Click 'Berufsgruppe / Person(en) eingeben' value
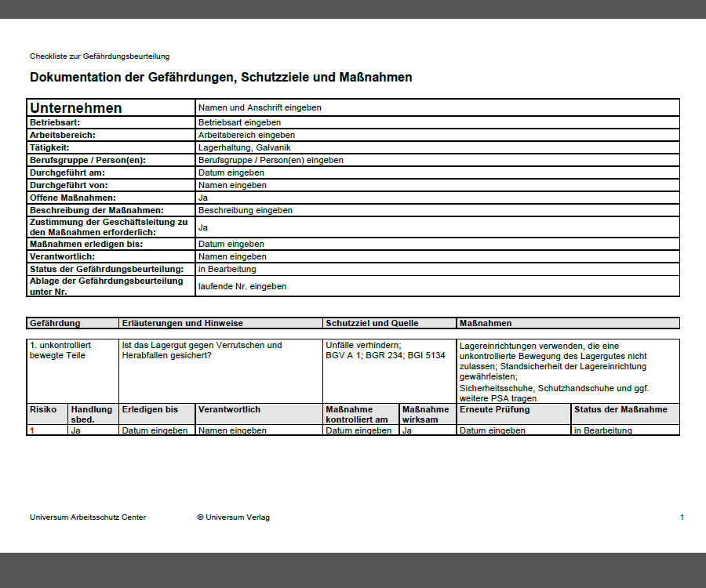Screen dimensions: 706x588 [x=271, y=160]
